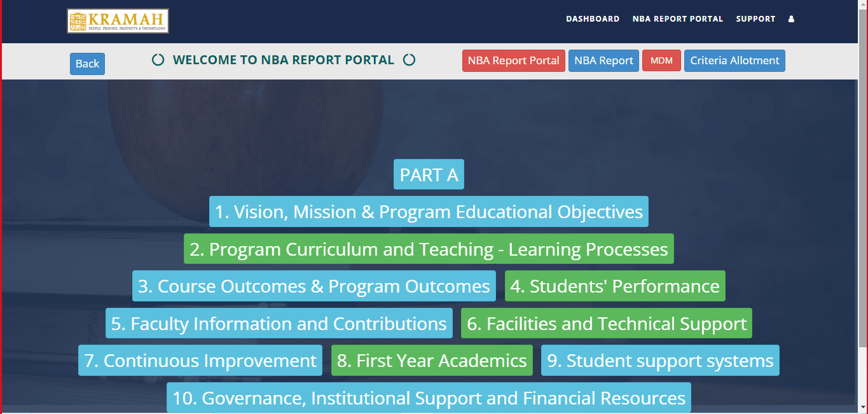Open Continuous Improvement criterion
The height and width of the screenshot is (414, 868).
[x=200, y=361]
